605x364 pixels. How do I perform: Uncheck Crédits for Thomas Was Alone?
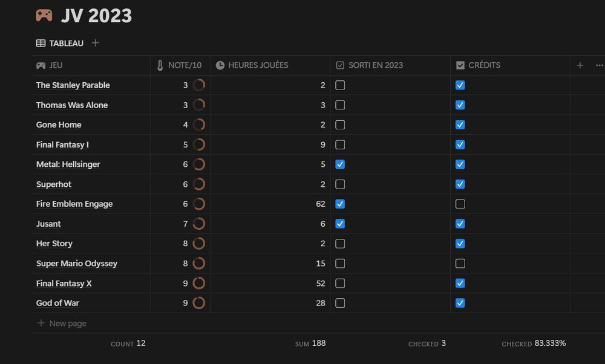pos(460,105)
